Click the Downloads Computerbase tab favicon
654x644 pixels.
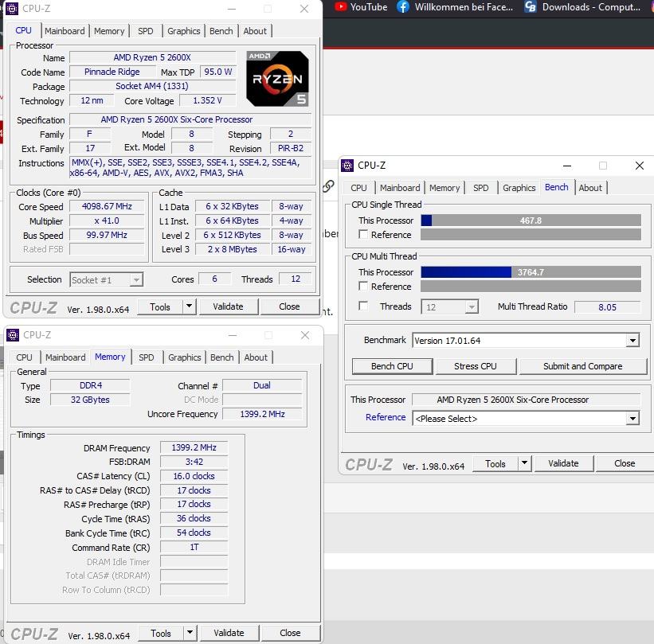point(530,6)
